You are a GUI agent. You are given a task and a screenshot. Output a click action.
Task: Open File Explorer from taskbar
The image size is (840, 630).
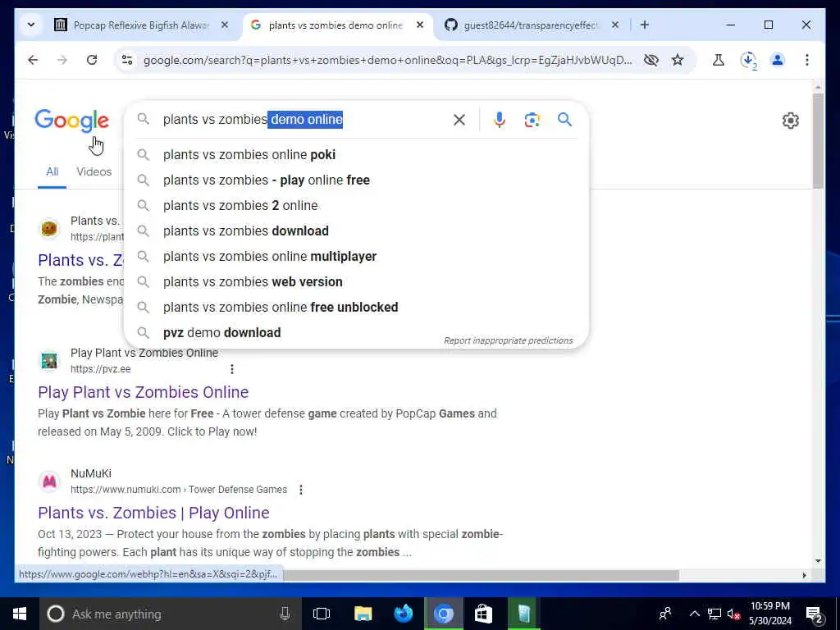[x=363, y=614]
